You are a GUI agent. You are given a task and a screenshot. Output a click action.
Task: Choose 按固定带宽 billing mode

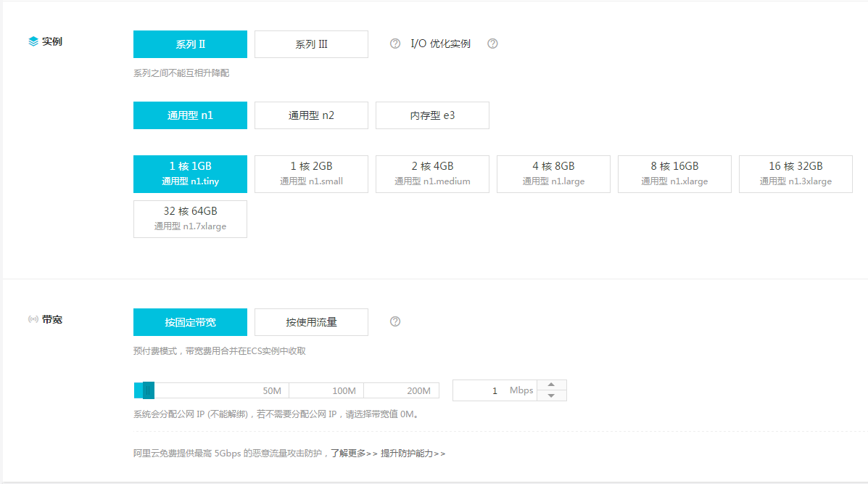[x=190, y=322]
